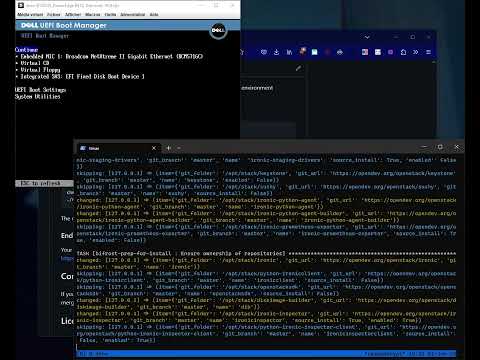Open the Macros menu
The image size is (480, 360).
pyautogui.click(x=92, y=15)
